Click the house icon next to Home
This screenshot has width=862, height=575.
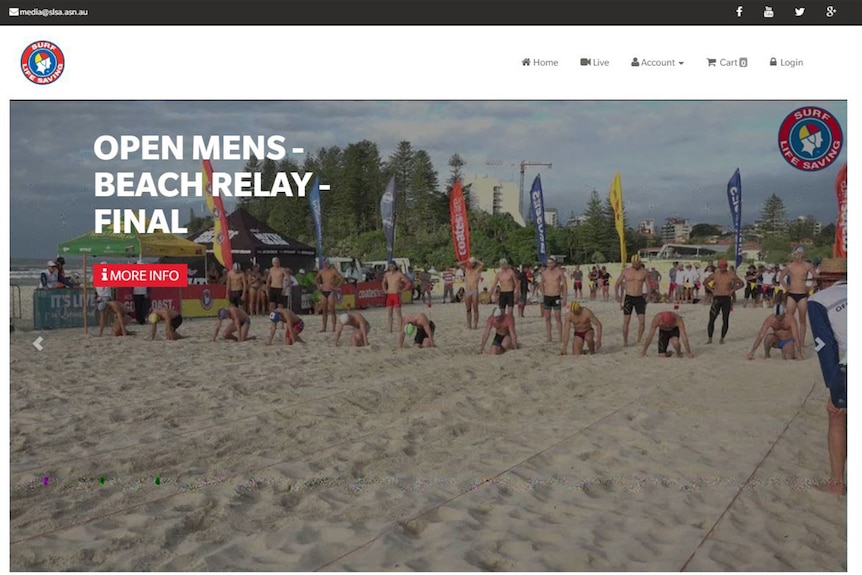coord(526,62)
